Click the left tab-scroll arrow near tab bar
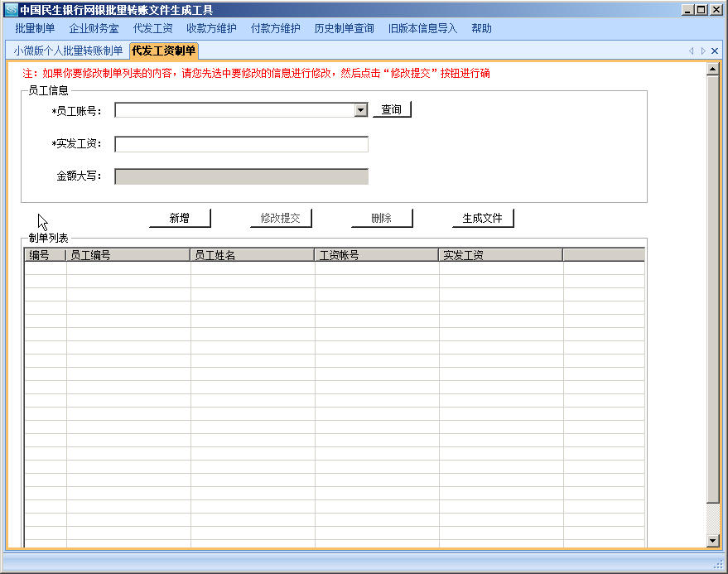 (x=691, y=50)
